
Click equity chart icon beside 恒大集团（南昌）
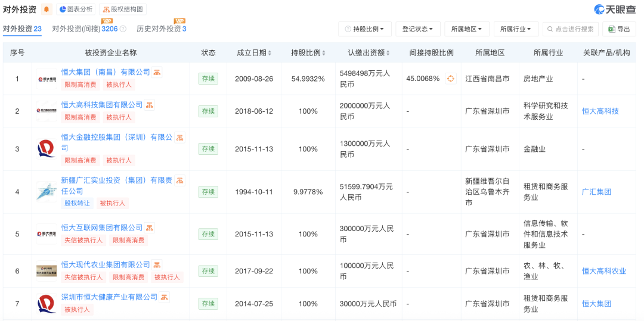(x=157, y=72)
